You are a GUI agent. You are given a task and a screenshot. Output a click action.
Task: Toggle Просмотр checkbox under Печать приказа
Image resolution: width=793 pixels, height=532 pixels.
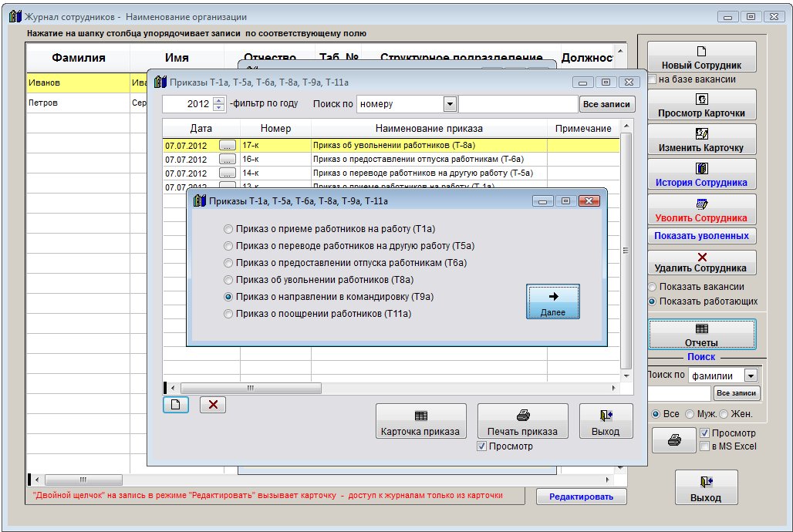(481, 446)
